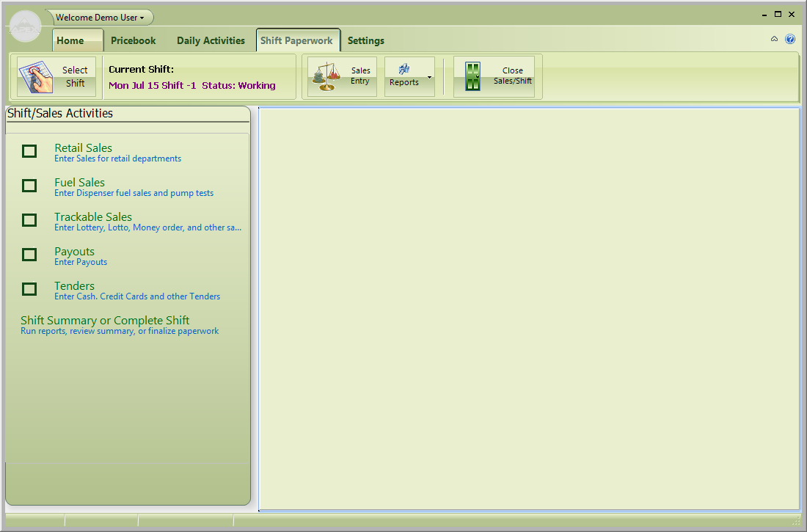
Task: Click the Reports chart icon
Action: pyautogui.click(x=404, y=69)
